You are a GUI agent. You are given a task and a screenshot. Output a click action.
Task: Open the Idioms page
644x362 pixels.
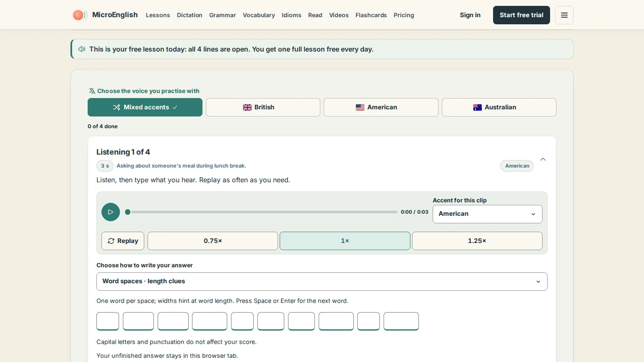point(291,15)
